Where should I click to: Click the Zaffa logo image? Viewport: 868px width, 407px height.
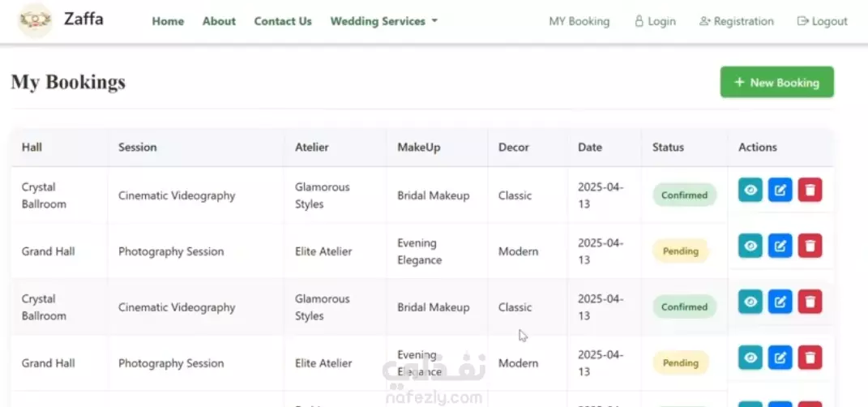pyautogui.click(x=35, y=20)
